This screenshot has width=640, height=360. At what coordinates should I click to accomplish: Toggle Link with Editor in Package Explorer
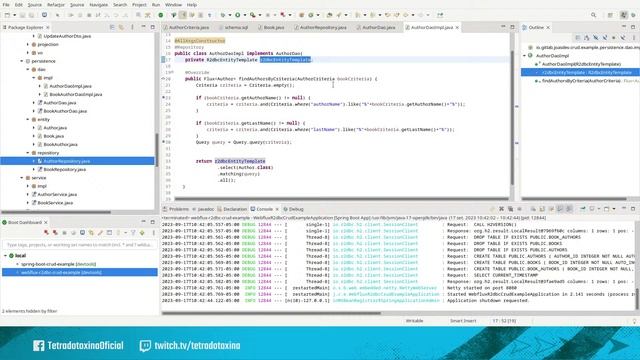tap(121, 27)
